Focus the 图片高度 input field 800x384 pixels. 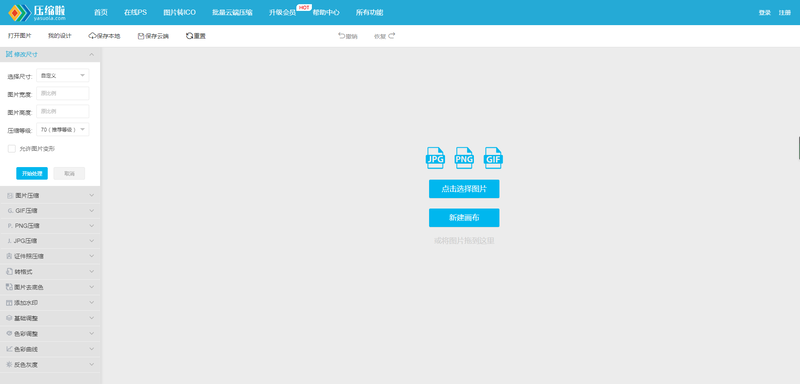63,111
